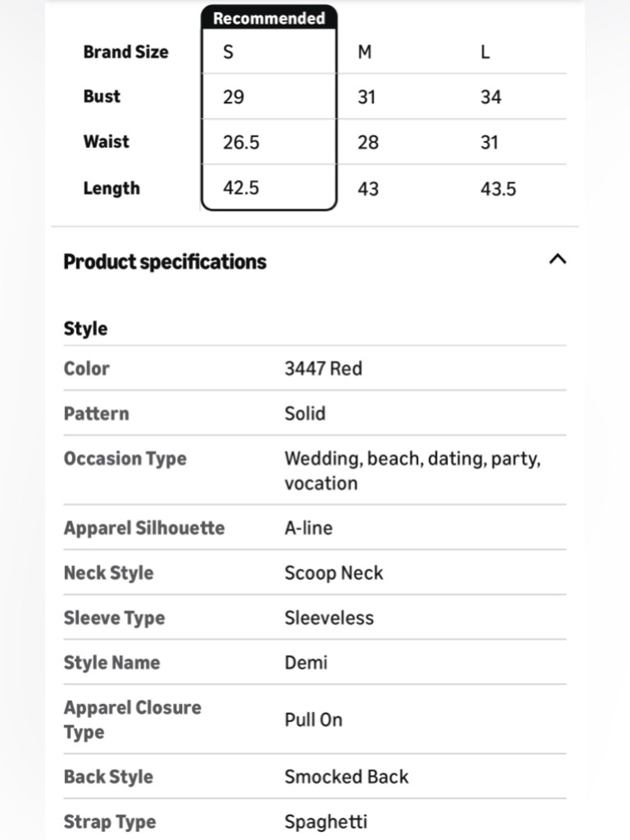Select brand size L
This screenshot has width=630, height=840.
coord(485,52)
